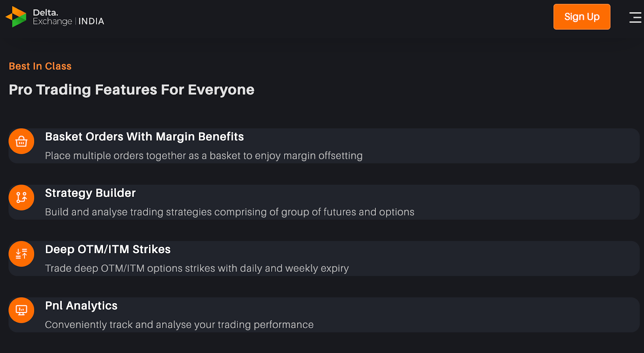Select the Deep OTM/ITM Strikes heading
The height and width of the screenshot is (353, 644).
pos(107,250)
